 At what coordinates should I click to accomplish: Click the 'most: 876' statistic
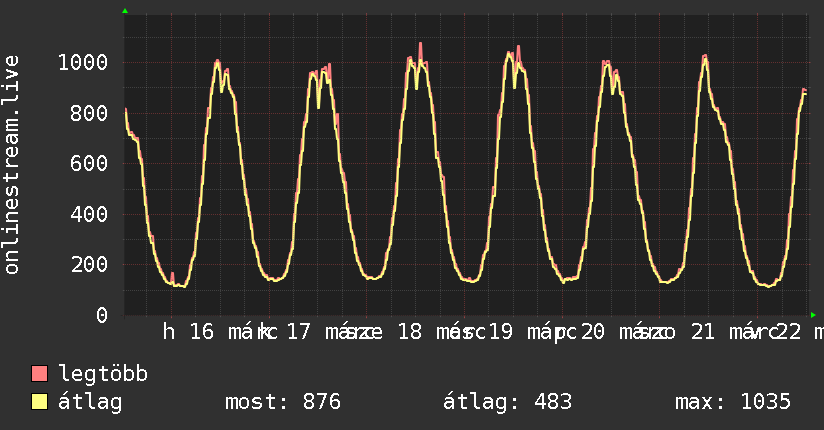tap(281, 403)
